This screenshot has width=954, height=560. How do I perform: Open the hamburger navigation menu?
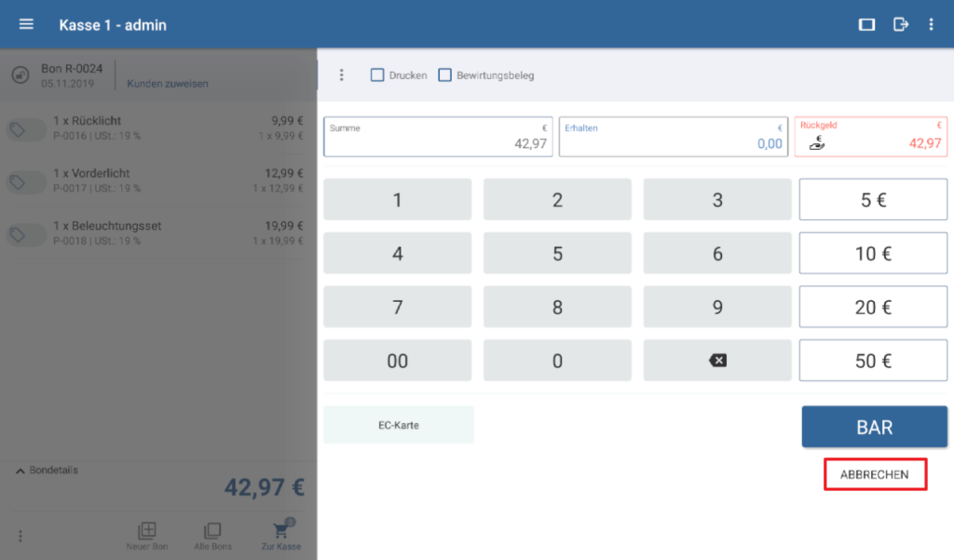point(26,24)
